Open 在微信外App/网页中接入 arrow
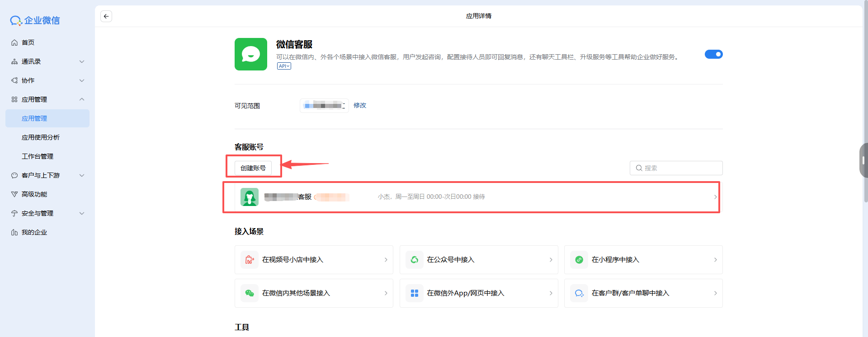Viewport: 868px width, 337px height. point(551,293)
